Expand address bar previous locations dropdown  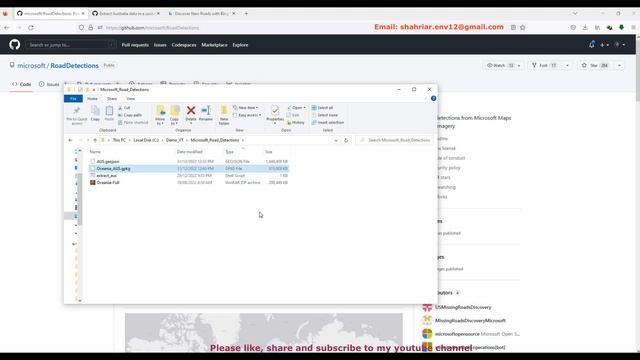coord(336,140)
